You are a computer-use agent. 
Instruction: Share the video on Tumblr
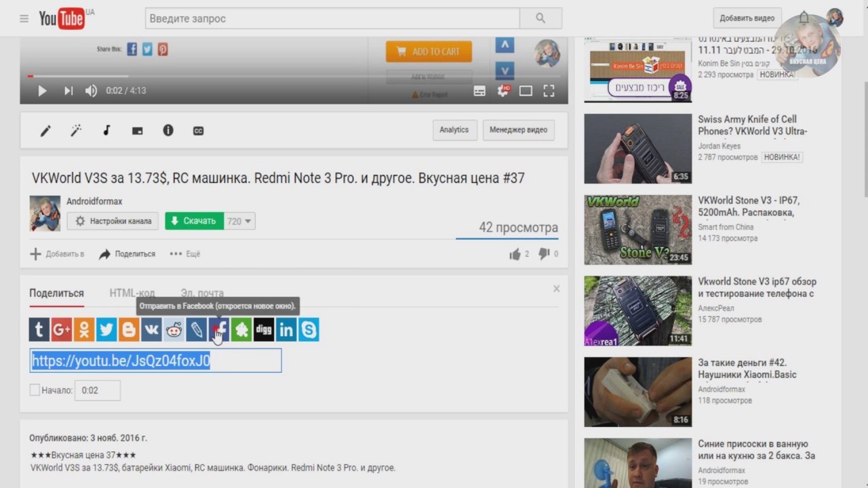point(39,330)
